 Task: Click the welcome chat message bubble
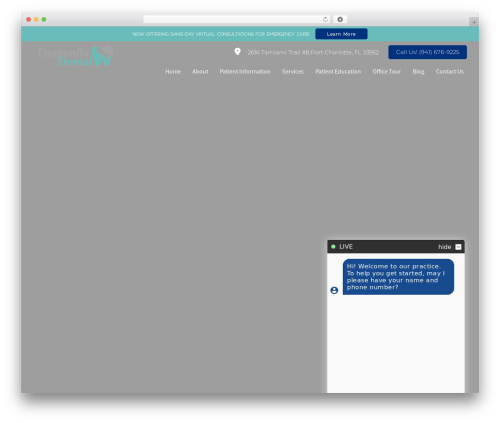(x=398, y=277)
